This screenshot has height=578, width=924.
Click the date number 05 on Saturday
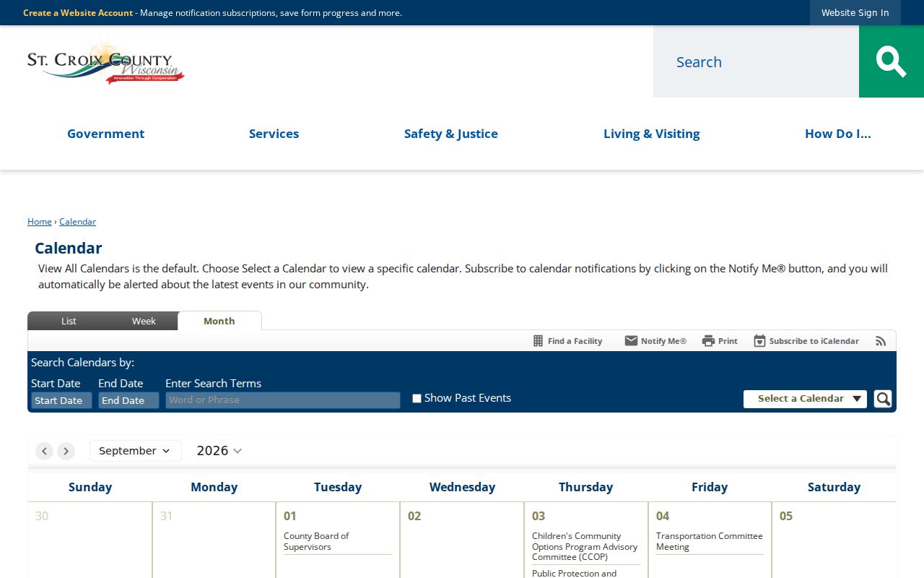[x=786, y=516]
